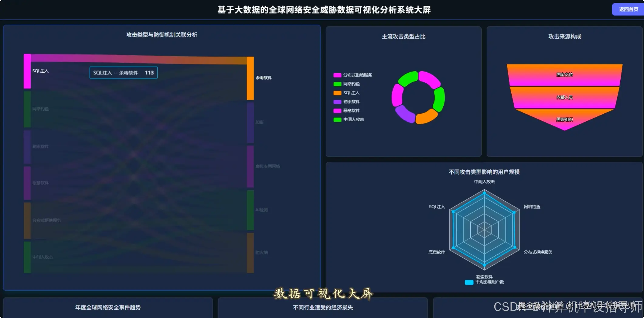Click the 防火墙 node in the sankey chart
The width and height of the screenshot is (644, 318).
coord(250,252)
